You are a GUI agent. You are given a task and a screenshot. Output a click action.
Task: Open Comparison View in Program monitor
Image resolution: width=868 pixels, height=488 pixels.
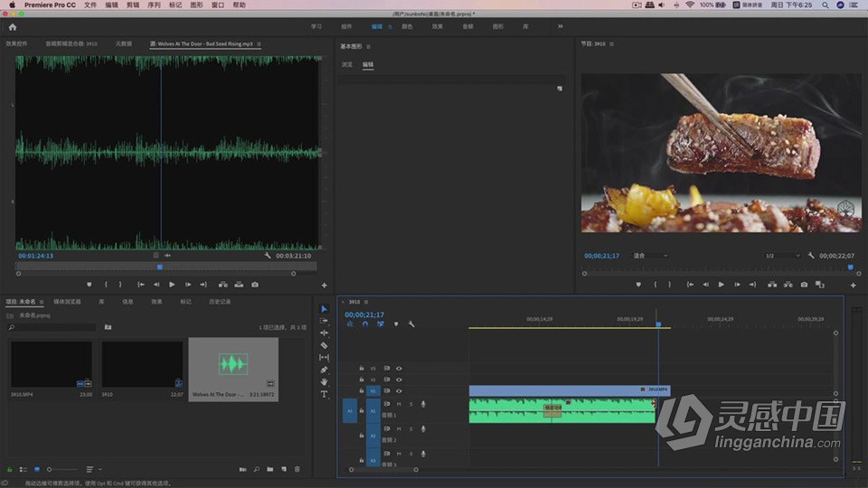point(820,285)
